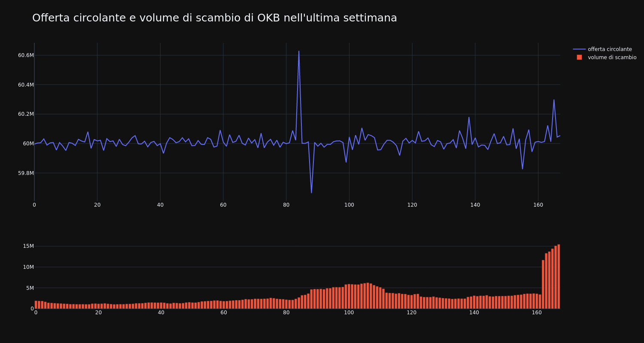
Task: Toggle the 'offerta circolante' legend entry
Action: point(605,49)
